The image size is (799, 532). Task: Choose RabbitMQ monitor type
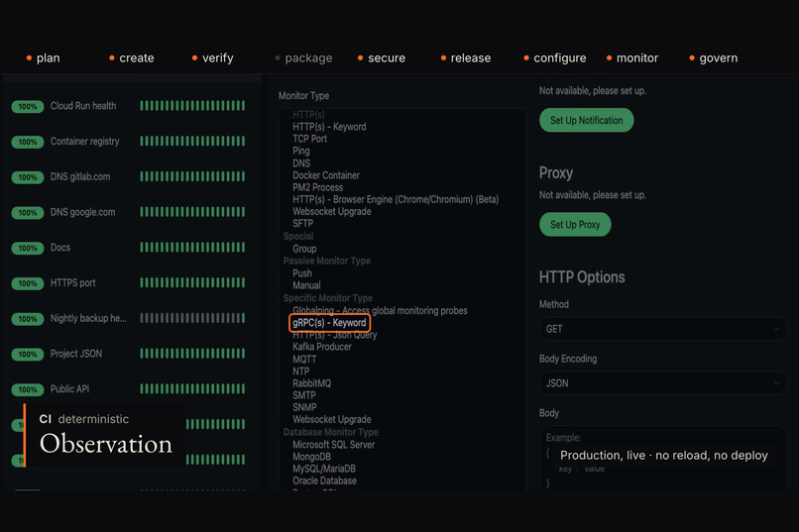pos(311,383)
